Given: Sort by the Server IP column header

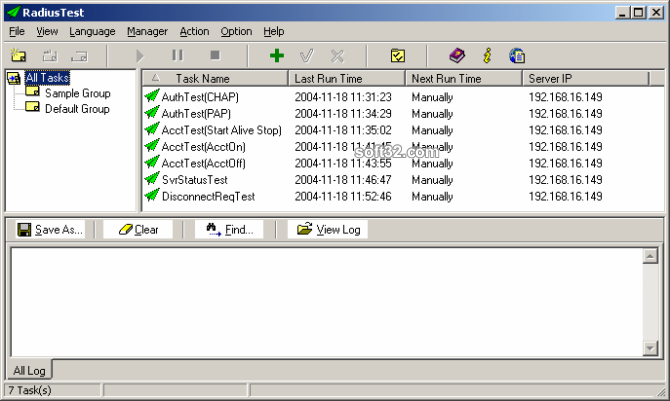Looking at the screenshot, I should [x=585, y=79].
